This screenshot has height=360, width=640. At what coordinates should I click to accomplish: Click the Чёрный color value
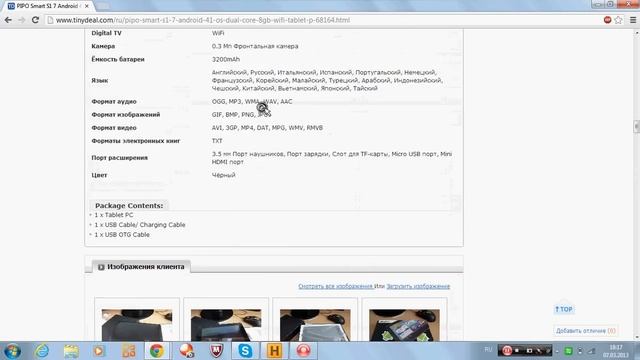coord(224,175)
